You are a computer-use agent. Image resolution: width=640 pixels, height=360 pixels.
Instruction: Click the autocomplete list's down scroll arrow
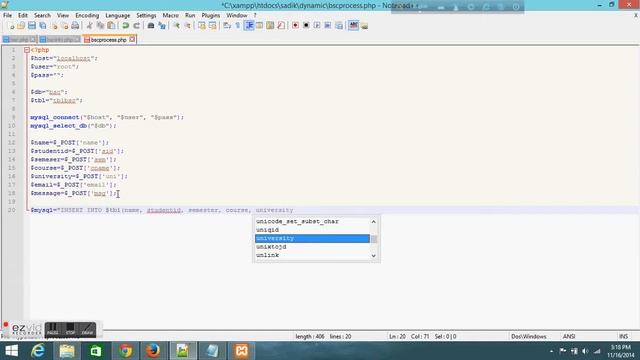tap(373, 256)
